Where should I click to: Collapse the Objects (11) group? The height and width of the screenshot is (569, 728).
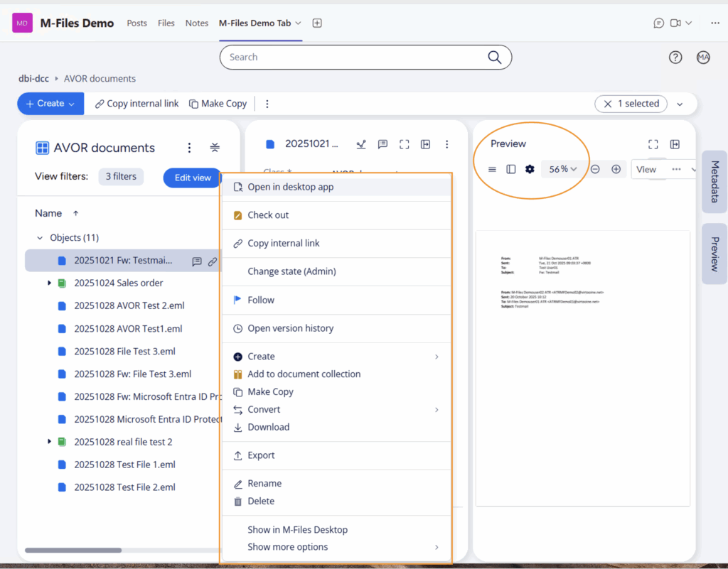[40, 238]
